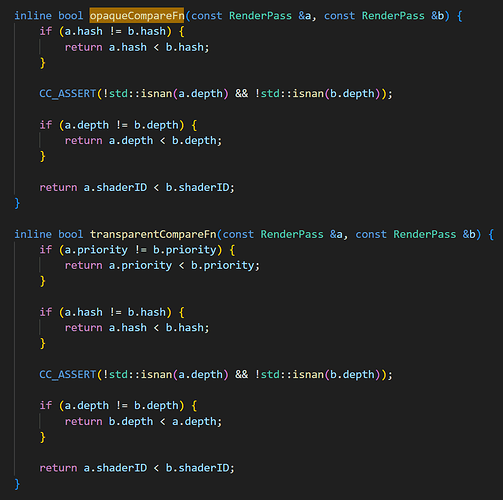Click the last 'return a.shaderID < b.shaderID' line
Viewport: 503px width, 500px height.
[137, 468]
